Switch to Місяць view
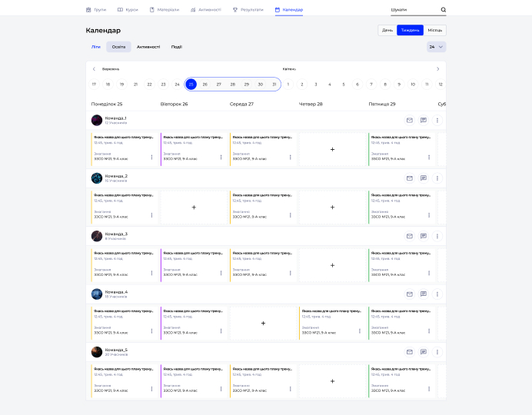The height and width of the screenshot is (415, 532). 434,30
